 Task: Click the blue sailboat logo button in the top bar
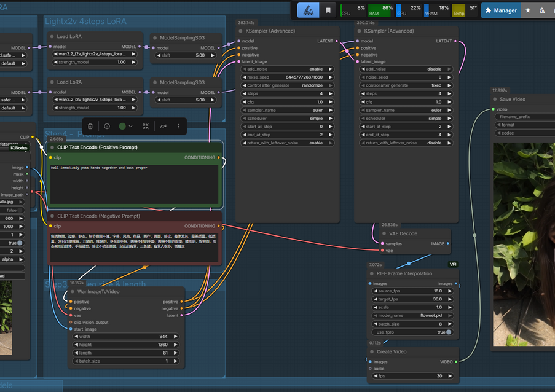(x=309, y=10)
